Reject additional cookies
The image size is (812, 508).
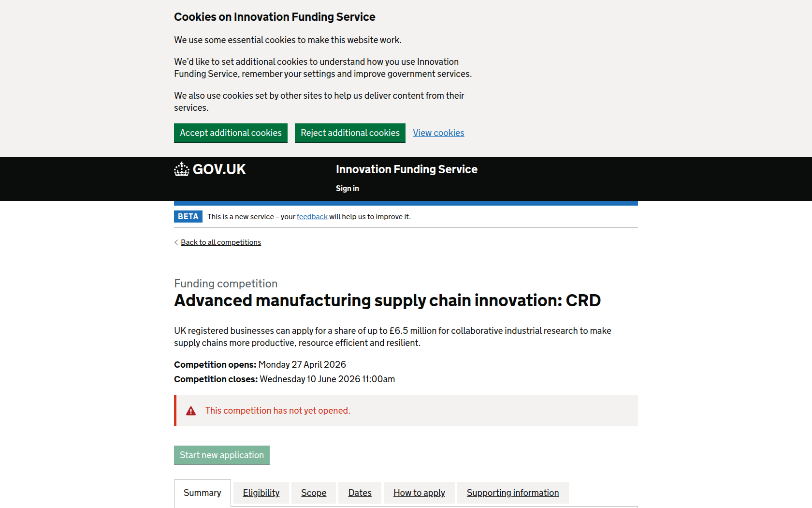(350, 133)
